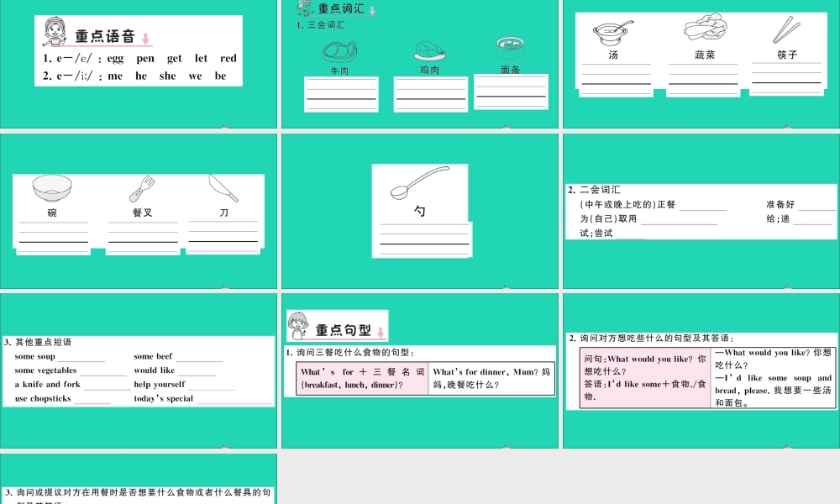Click the blank after (中午或晚上吃的)正餐
The height and width of the screenshot is (504, 840).
click(703, 207)
